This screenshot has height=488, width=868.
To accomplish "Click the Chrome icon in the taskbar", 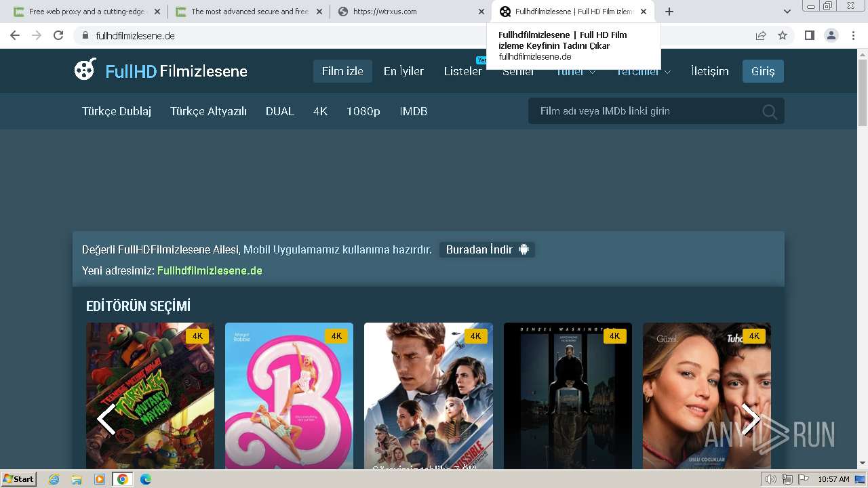I will (122, 479).
